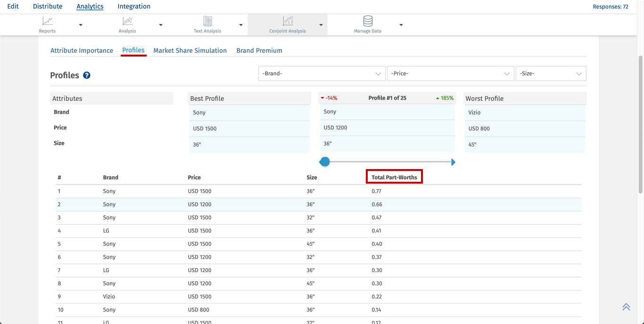Image resolution: width=644 pixels, height=324 pixels.
Task: Click the Responses: 72 link
Action: (x=610, y=7)
